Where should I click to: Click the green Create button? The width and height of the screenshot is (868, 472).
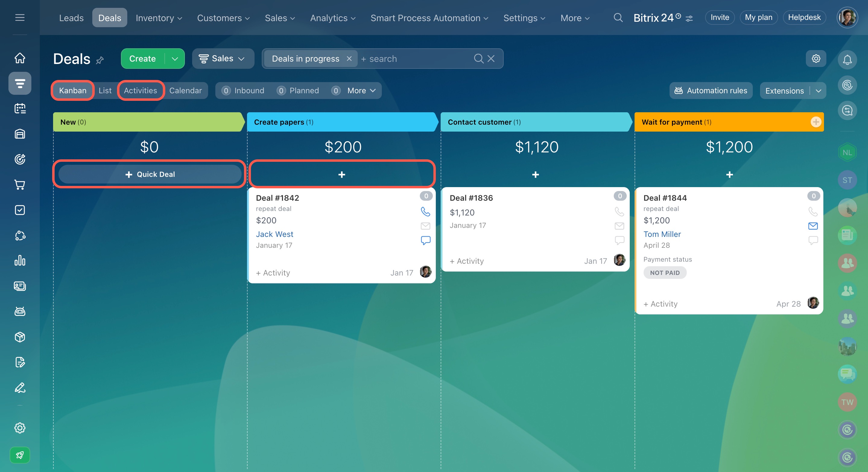(x=143, y=59)
